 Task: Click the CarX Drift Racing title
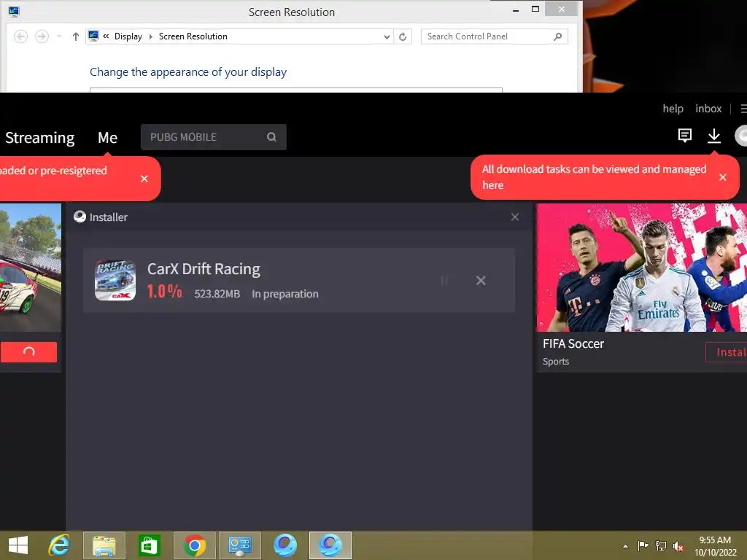click(x=204, y=269)
